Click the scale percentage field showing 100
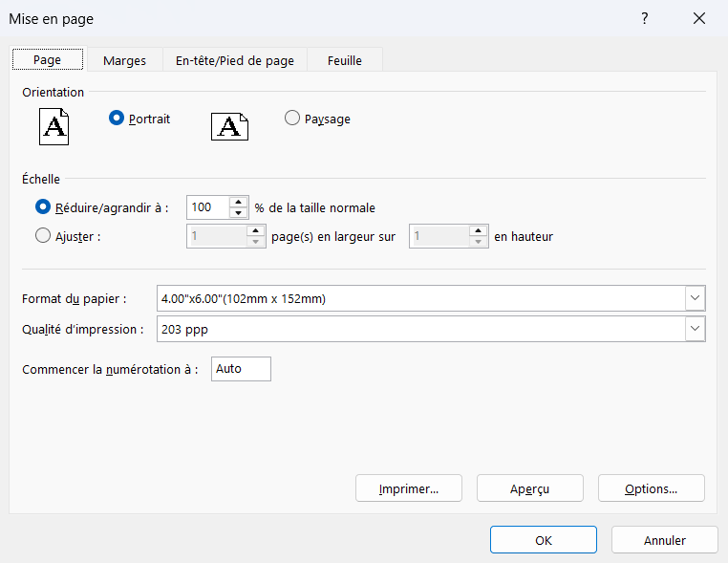Screen dimensions: 728x563 208,207
